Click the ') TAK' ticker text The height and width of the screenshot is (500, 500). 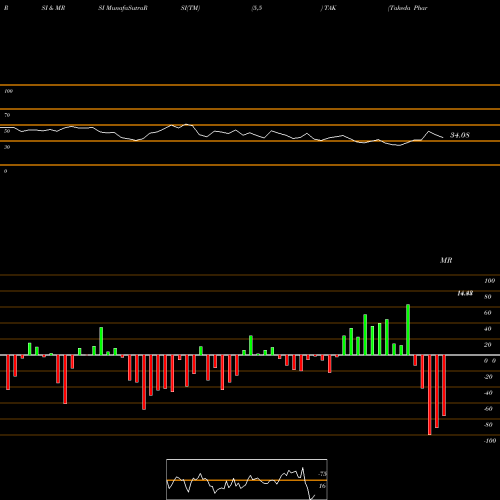tap(329, 8)
